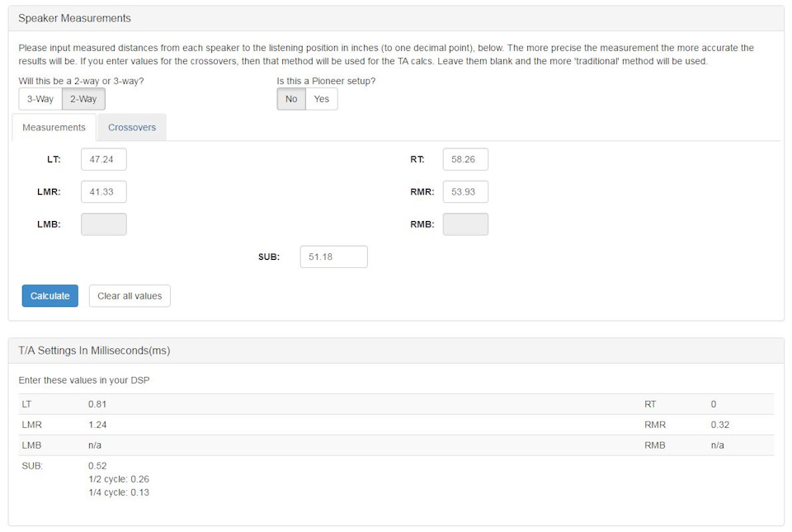Select the RMR result value 0.32

click(719, 425)
